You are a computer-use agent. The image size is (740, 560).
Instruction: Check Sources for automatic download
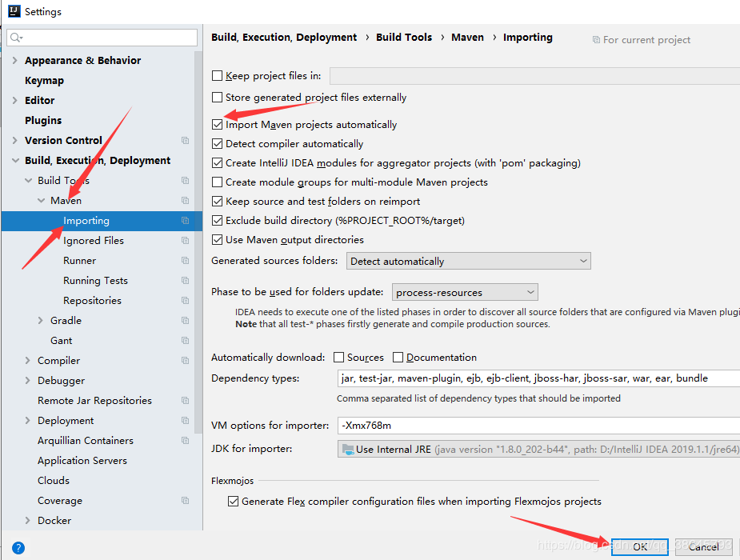(x=338, y=358)
